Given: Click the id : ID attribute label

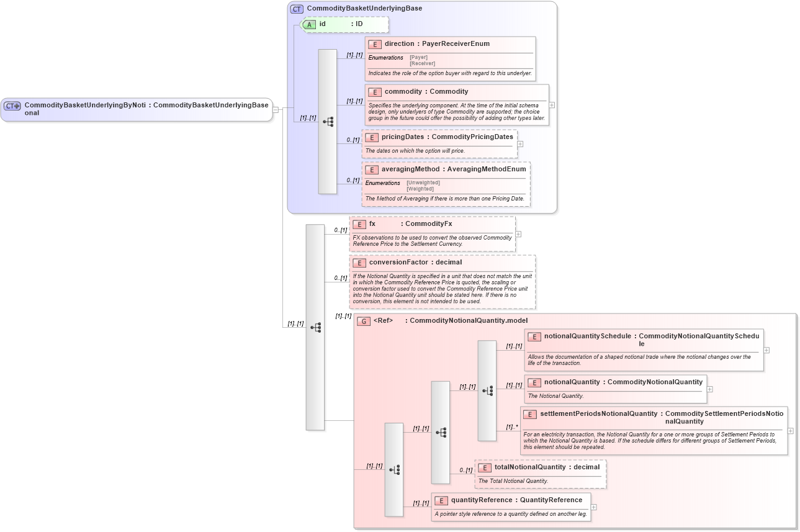Looking at the screenshot, I should pyautogui.click(x=340, y=24).
